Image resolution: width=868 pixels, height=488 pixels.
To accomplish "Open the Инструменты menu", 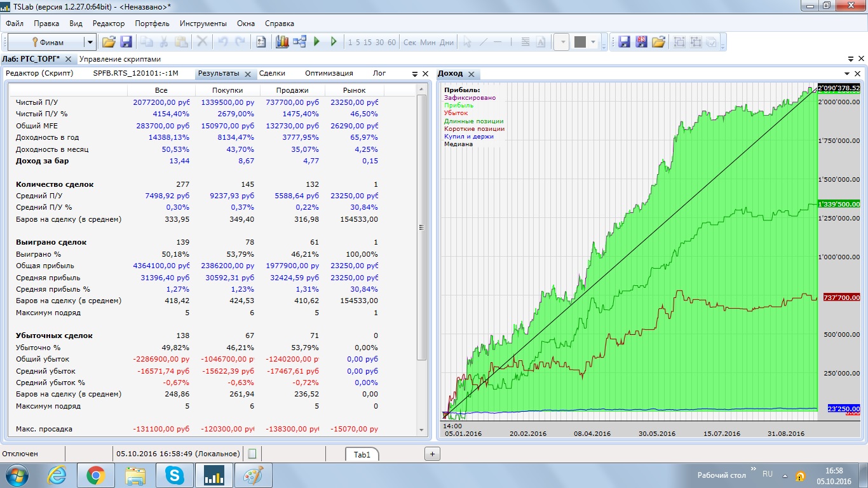I will click(203, 24).
